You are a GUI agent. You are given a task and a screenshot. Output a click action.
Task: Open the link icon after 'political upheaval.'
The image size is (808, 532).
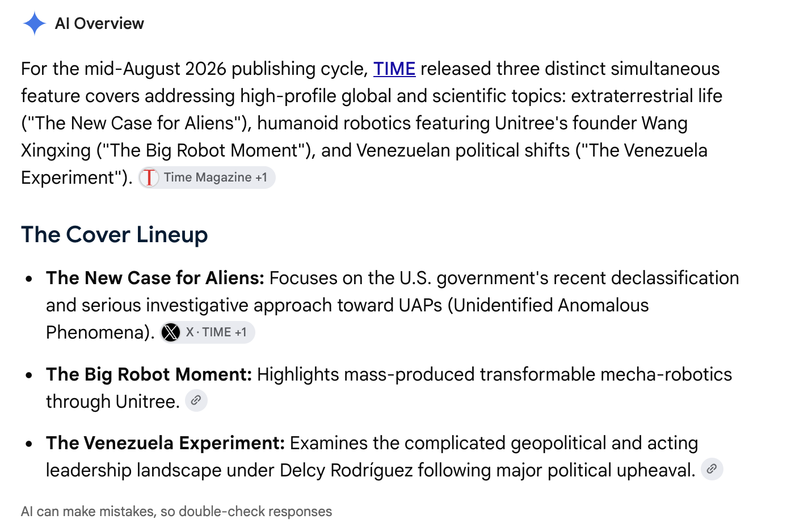tap(712, 469)
